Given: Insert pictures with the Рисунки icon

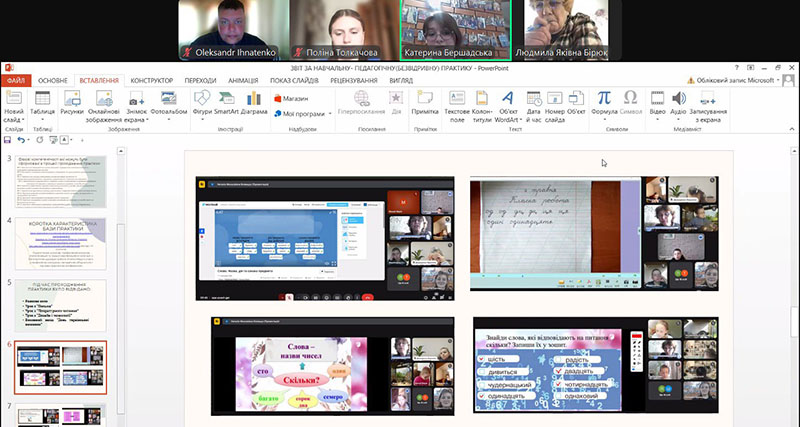Looking at the screenshot, I should [x=72, y=98].
